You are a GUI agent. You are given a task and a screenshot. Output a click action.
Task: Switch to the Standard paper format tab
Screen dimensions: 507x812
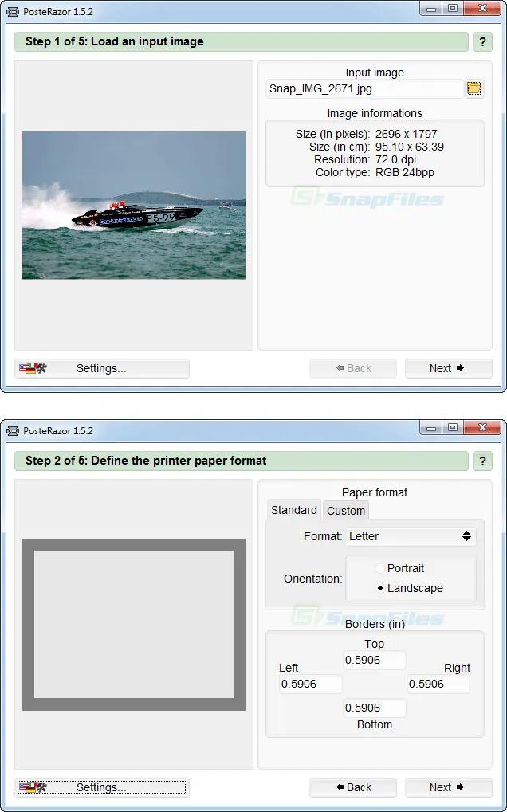[293, 510]
